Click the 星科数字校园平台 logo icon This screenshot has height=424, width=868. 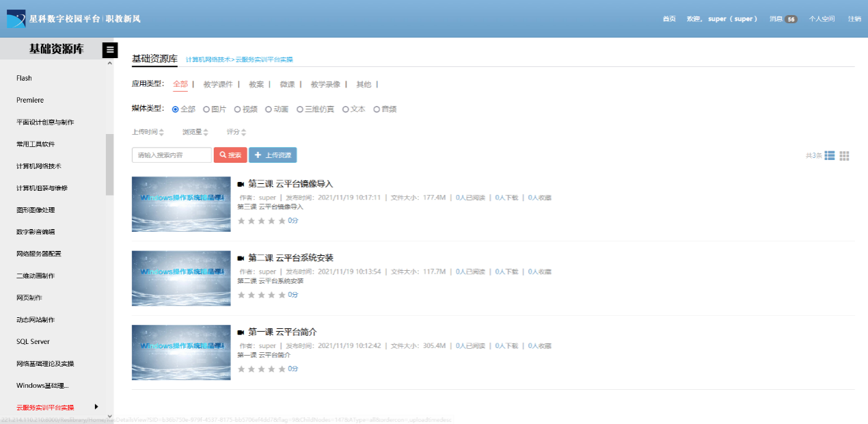click(x=16, y=18)
